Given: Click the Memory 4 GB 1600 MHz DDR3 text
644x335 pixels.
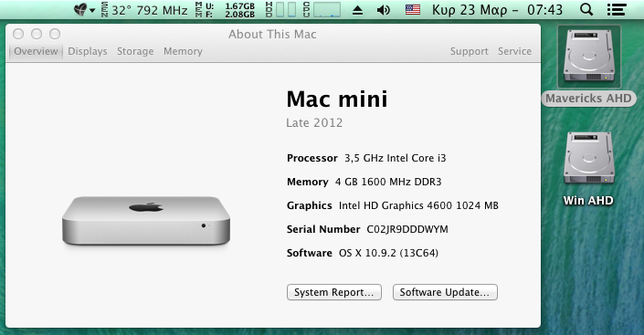Looking at the screenshot, I should (x=388, y=182).
